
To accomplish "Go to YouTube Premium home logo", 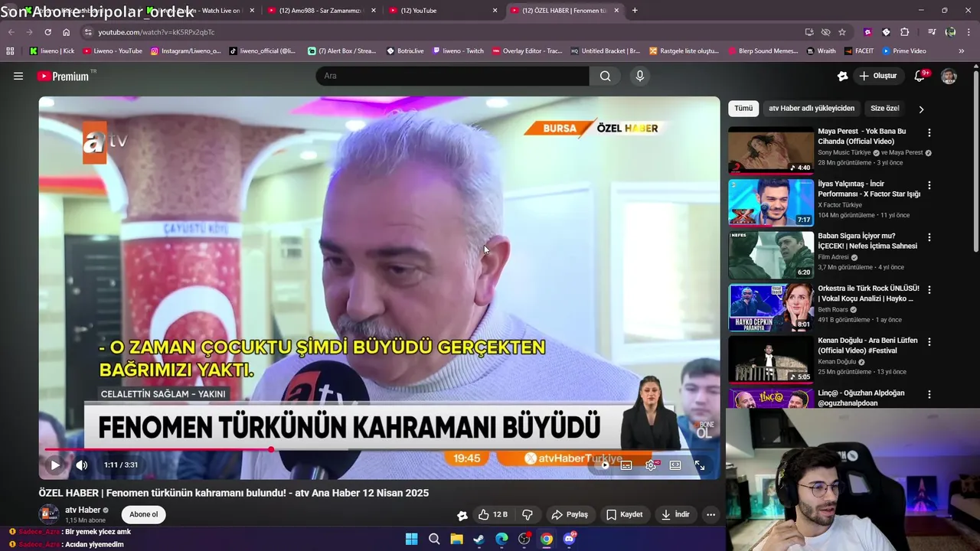I will coord(63,76).
